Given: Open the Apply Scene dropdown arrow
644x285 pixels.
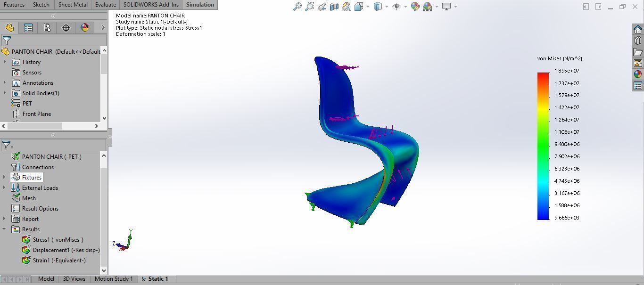Looking at the screenshot, I should click(x=437, y=7).
